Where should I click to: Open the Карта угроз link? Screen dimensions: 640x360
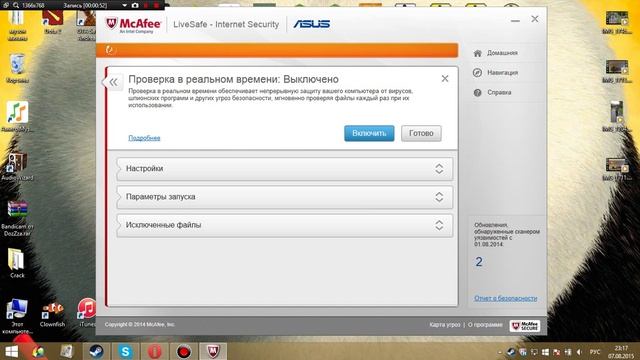click(444, 325)
